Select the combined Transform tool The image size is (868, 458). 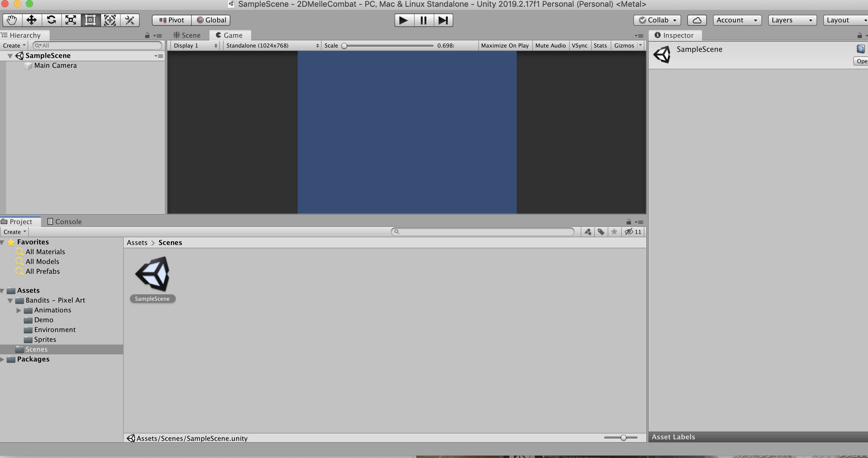[110, 20]
